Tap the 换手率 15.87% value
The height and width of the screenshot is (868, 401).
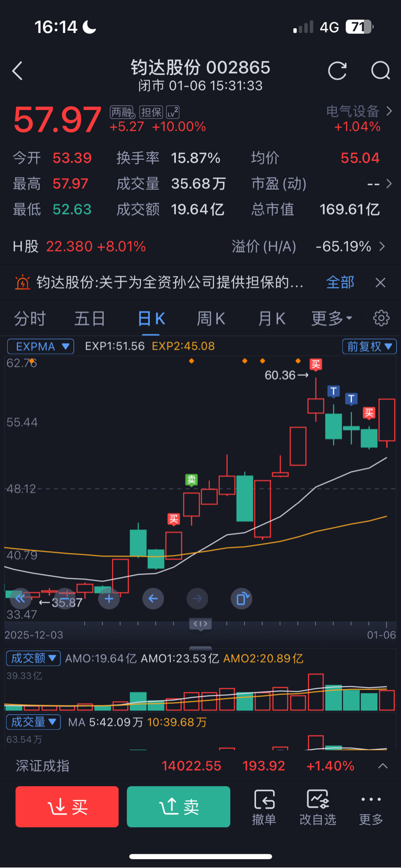click(196, 158)
